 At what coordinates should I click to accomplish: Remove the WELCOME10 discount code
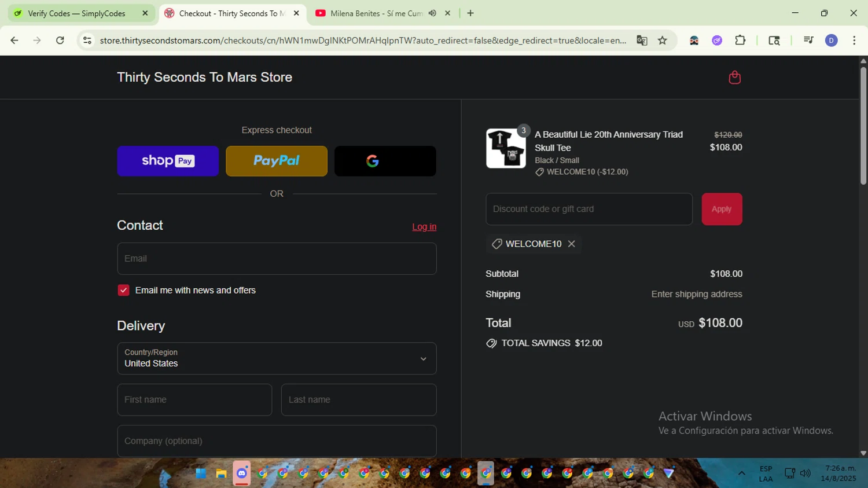point(571,244)
